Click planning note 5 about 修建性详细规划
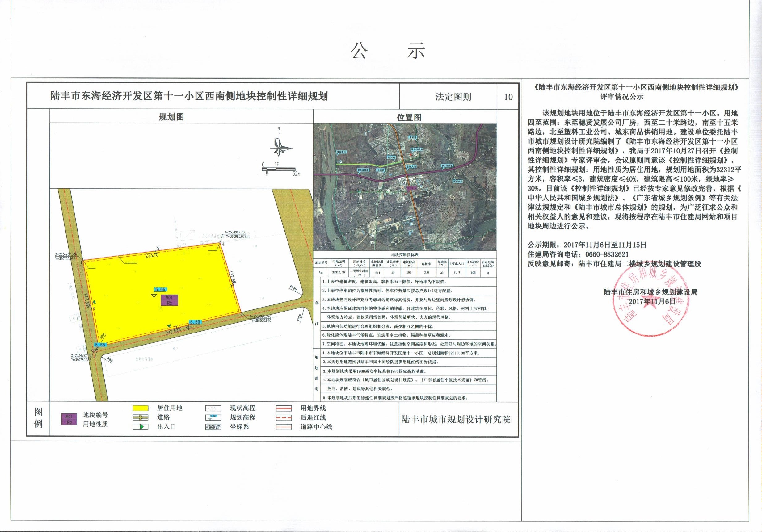The image size is (762, 532). [x=395, y=398]
